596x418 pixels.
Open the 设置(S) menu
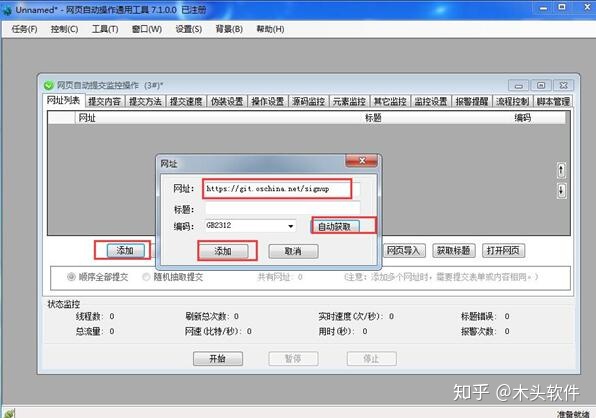pyautogui.click(x=189, y=29)
